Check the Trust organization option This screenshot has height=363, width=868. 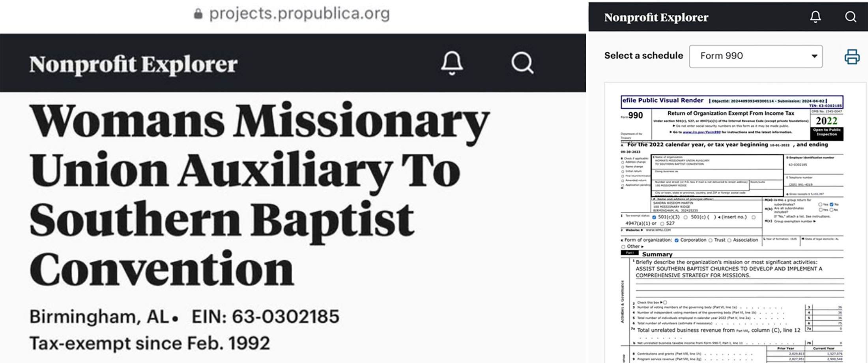711,240
